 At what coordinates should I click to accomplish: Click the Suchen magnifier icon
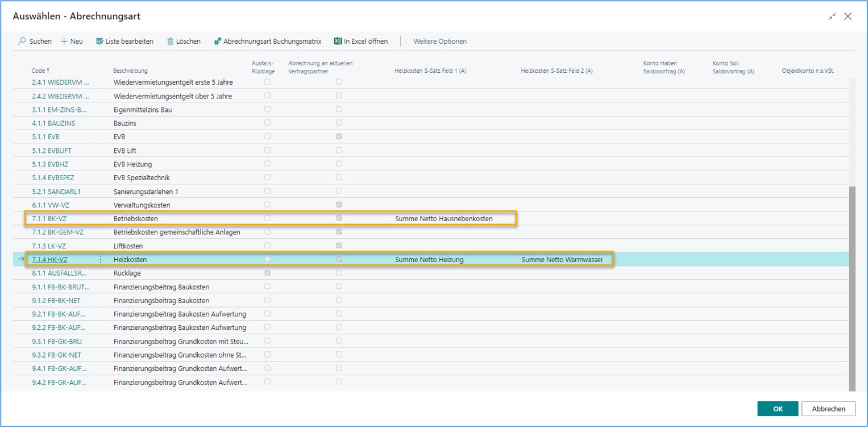coord(22,42)
